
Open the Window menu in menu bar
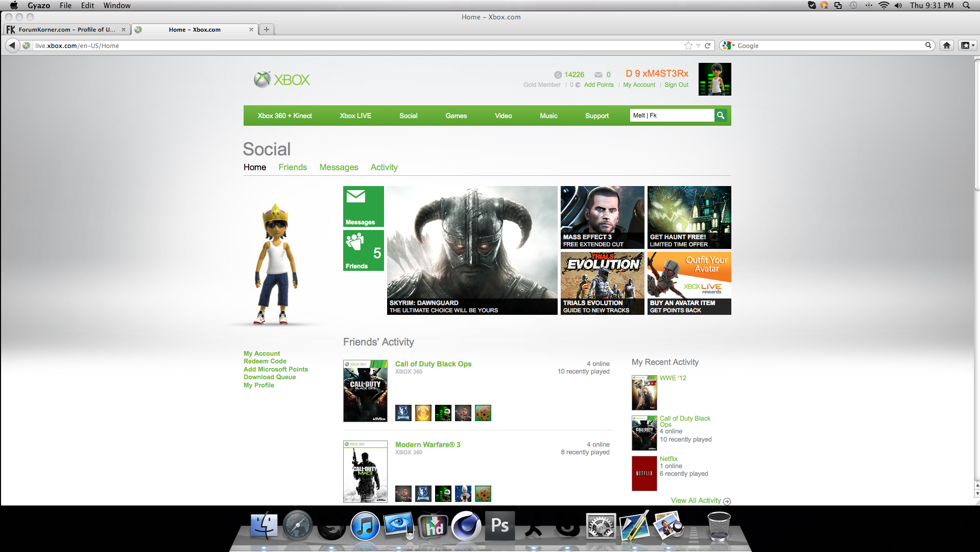(x=117, y=5)
